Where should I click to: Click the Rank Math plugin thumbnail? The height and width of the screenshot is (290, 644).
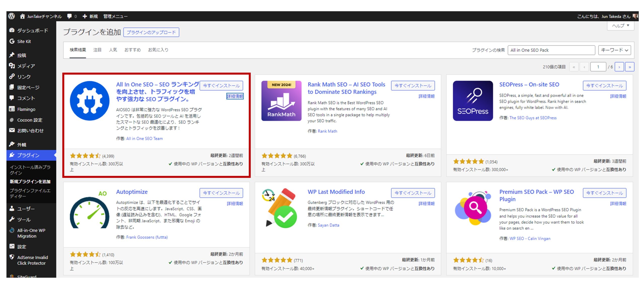pyautogui.click(x=281, y=101)
